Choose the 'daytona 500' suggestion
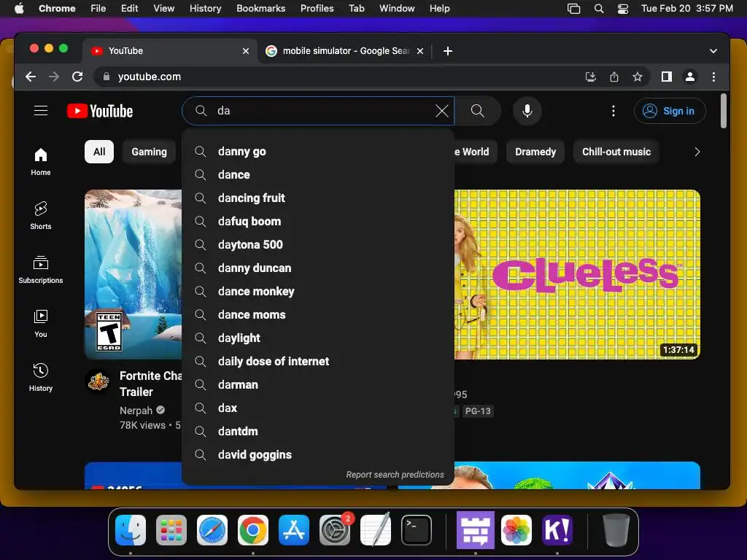The height and width of the screenshot is (560, 747). click(318, 245)
